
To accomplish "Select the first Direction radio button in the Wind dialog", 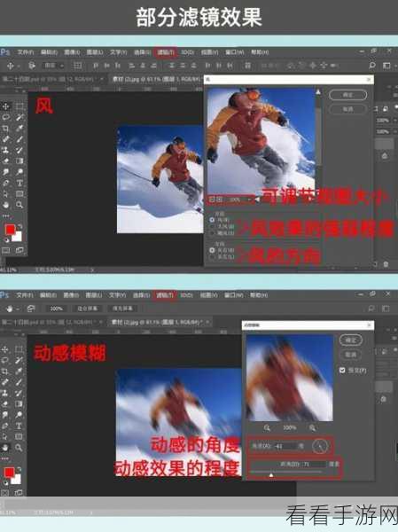I will 212,250.
